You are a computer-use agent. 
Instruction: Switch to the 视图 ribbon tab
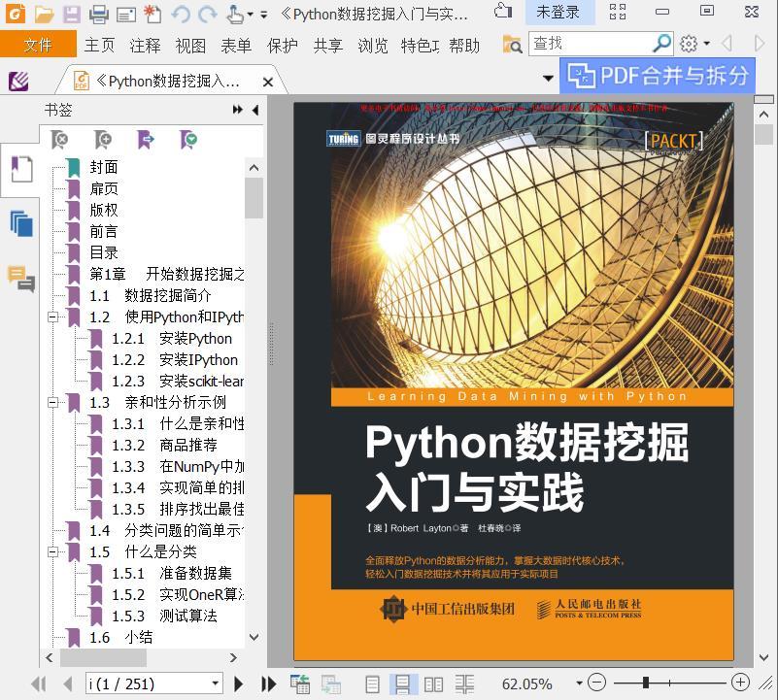point(190,45)
